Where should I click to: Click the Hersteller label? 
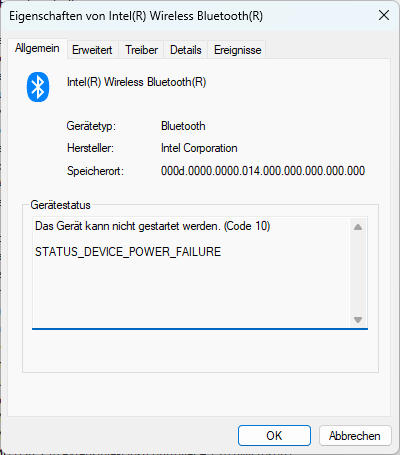coord(90,148)
